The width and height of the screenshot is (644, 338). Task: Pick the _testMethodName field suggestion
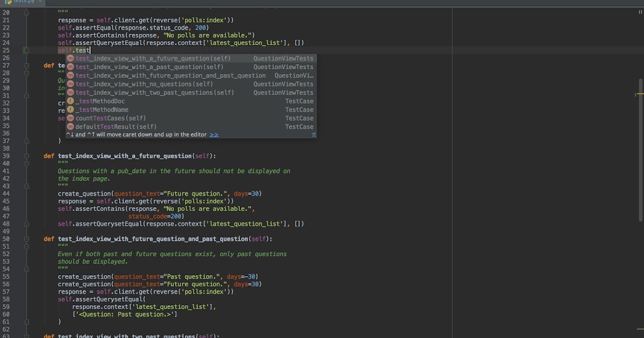coord(191,110)
